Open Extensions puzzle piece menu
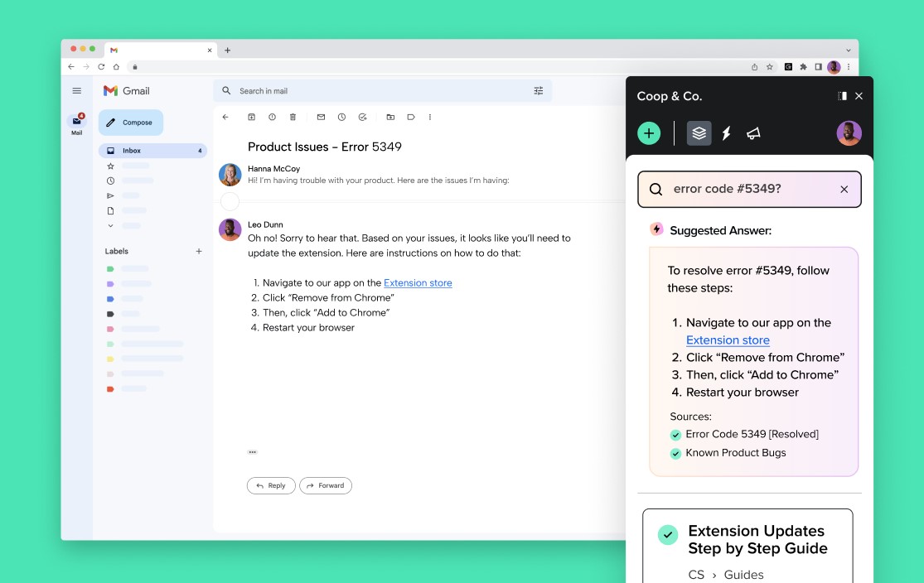The height and width of the screenshot is (583, 924). [803, 66]
